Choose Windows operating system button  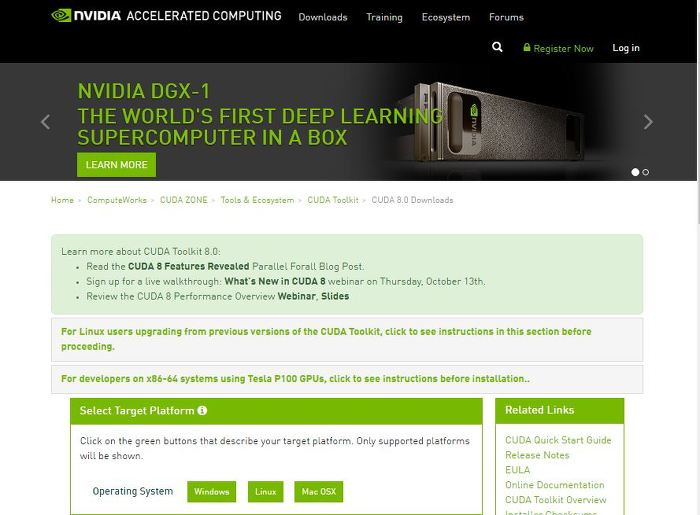click(x=212, y=491)
